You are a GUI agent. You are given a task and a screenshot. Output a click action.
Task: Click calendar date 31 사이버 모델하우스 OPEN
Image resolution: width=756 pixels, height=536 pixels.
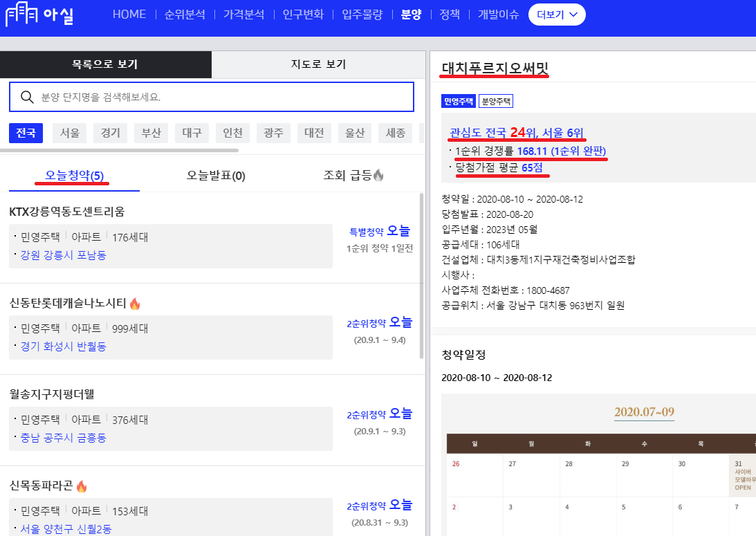[x=742, y=475]
